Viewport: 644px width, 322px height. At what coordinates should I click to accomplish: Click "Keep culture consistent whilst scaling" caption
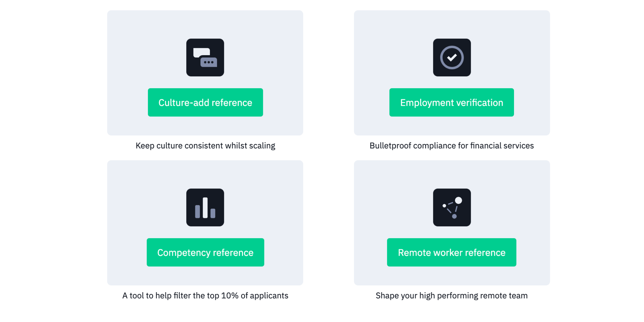click(205, 146)
